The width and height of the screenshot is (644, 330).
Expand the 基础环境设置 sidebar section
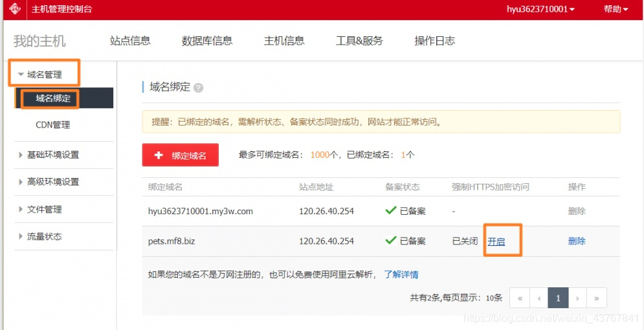52,155
